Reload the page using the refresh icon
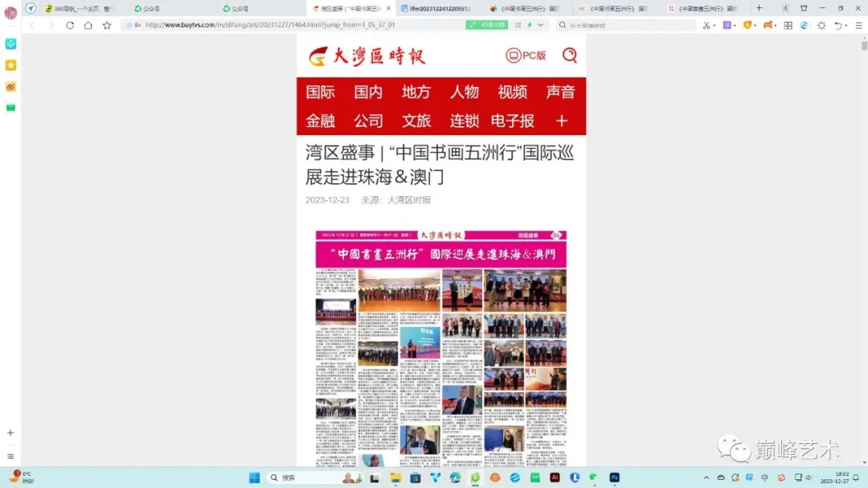Image resolution: width=868 pixels, height=488 pixels. (x=70, y=25)
